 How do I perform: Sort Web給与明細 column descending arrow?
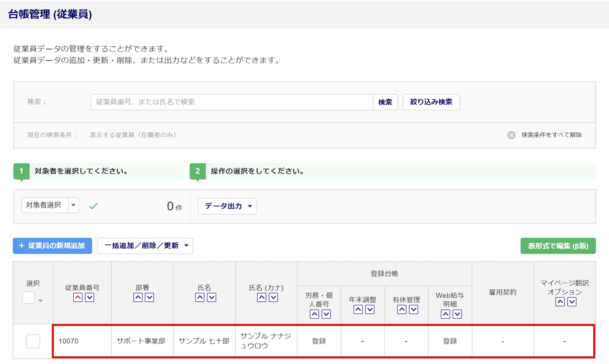pyautogui.click(x=457, y=314)
